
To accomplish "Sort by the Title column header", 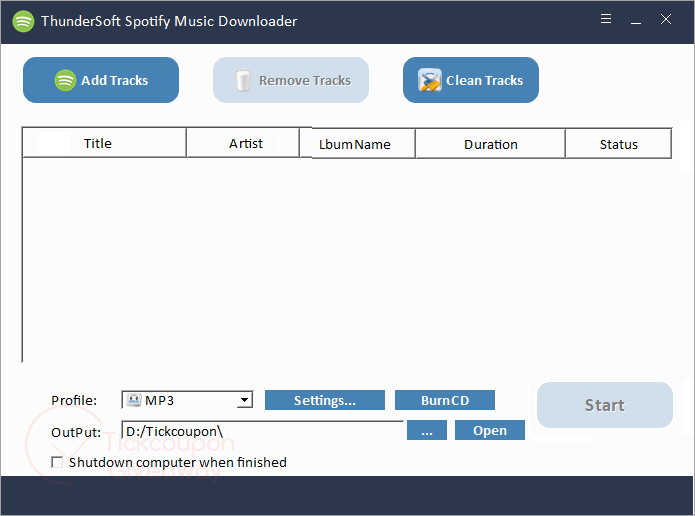I will [x=104, y=143].
